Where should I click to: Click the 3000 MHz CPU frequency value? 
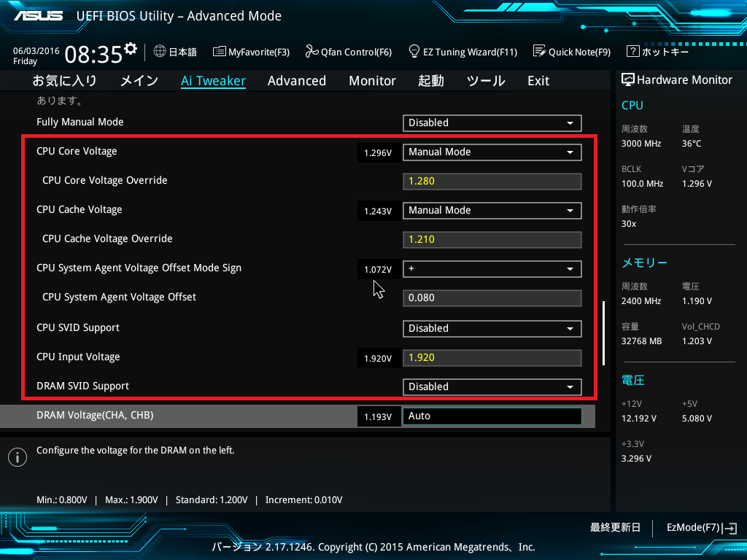tap(641, 144)
